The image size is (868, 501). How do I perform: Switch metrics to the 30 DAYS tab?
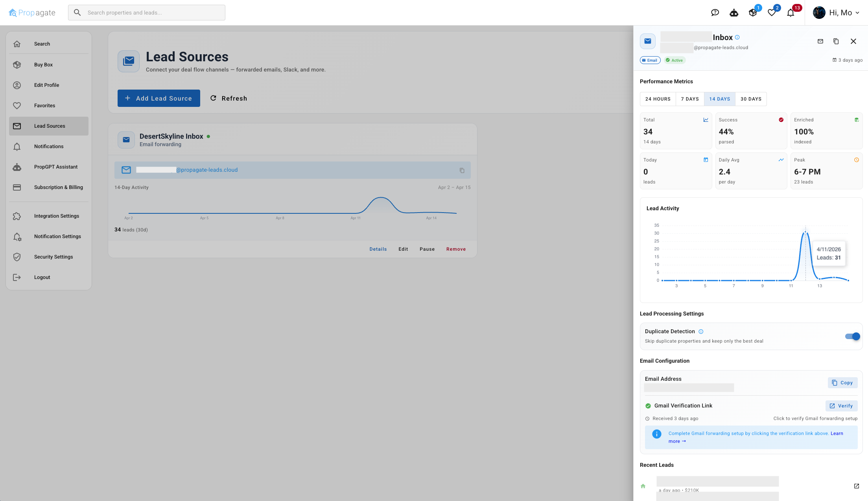click(751, 99)
